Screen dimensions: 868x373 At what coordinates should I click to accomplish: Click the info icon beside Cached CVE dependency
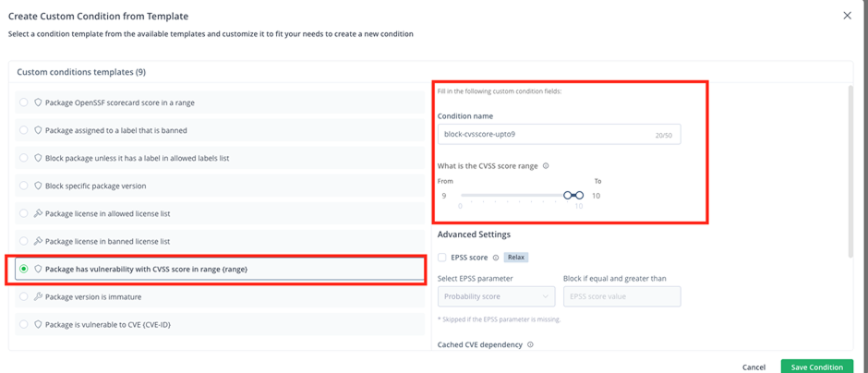(x=530, y=344)
